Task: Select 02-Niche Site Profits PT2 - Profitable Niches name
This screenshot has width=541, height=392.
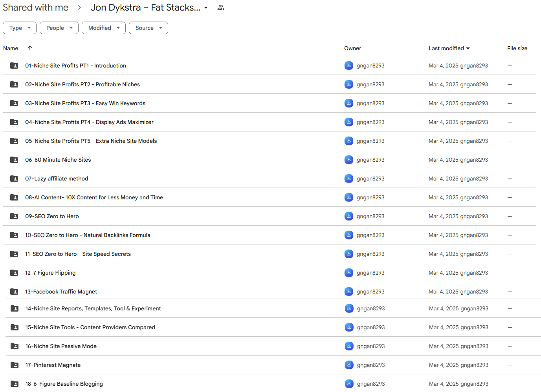Action: (83, 84)
